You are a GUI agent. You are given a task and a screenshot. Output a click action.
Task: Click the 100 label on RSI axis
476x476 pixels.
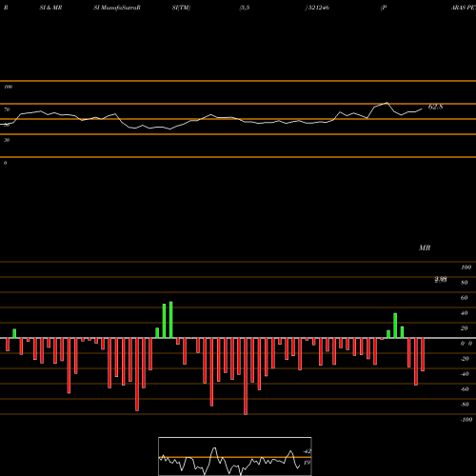8,87
